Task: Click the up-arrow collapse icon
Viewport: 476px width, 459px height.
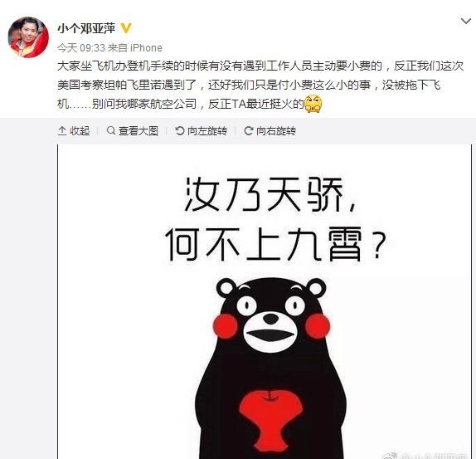Action: pos(62,131)
